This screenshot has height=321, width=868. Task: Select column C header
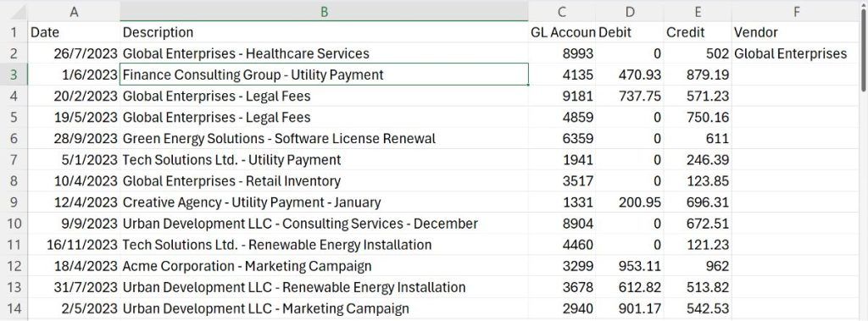click(x=562, y=11)
